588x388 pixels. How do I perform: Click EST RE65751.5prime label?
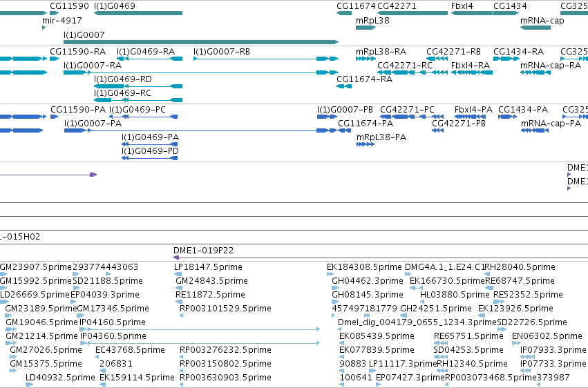(x=468, y=336)
